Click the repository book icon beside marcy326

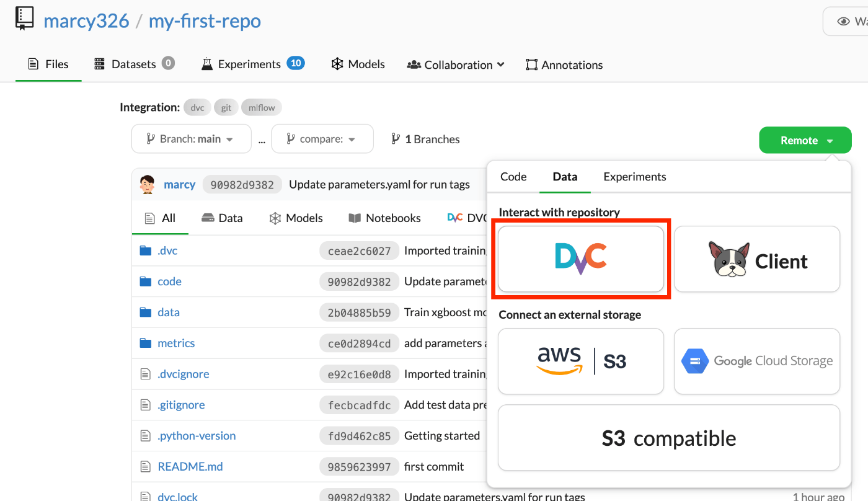pyautogui.click(x=25, y=19)
